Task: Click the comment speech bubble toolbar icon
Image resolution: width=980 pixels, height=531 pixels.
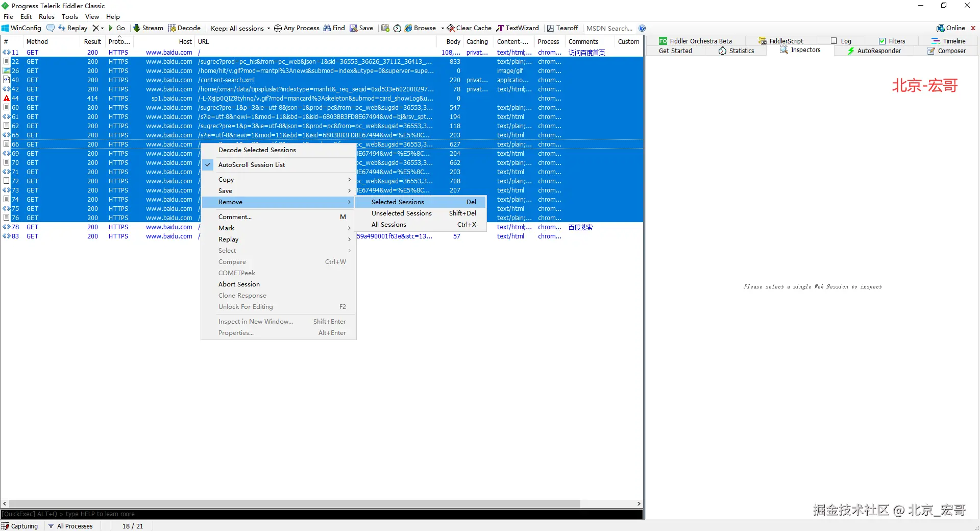Action: pos(51,28)
